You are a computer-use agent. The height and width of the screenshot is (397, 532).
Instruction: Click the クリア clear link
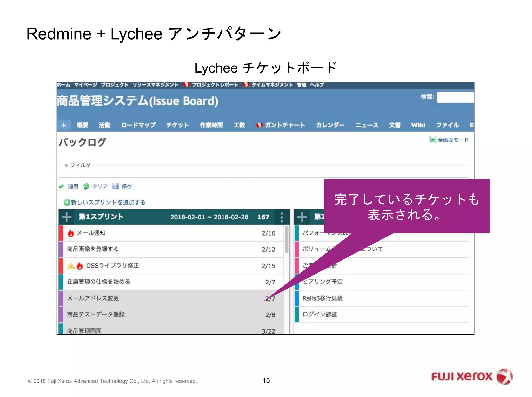100,186
